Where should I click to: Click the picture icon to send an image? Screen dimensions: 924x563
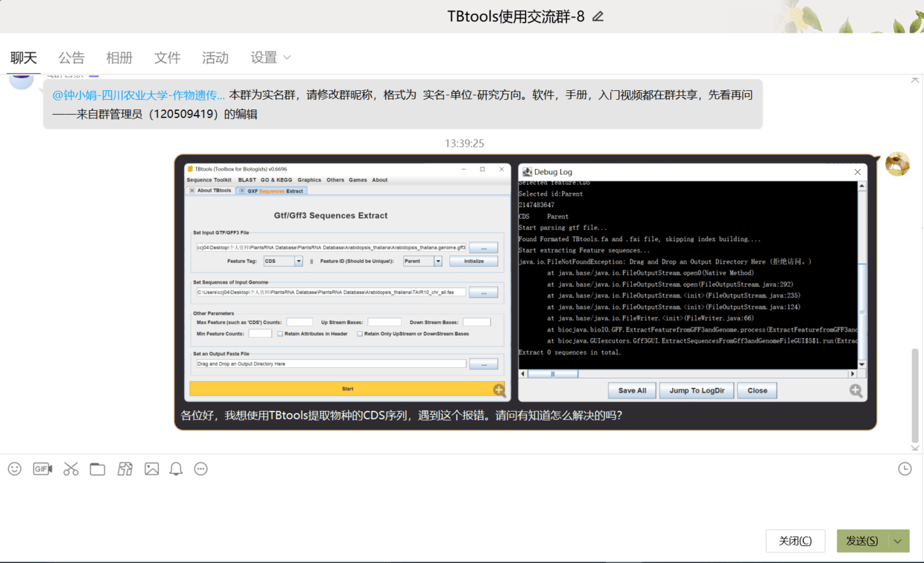click(x=152, y=468)
